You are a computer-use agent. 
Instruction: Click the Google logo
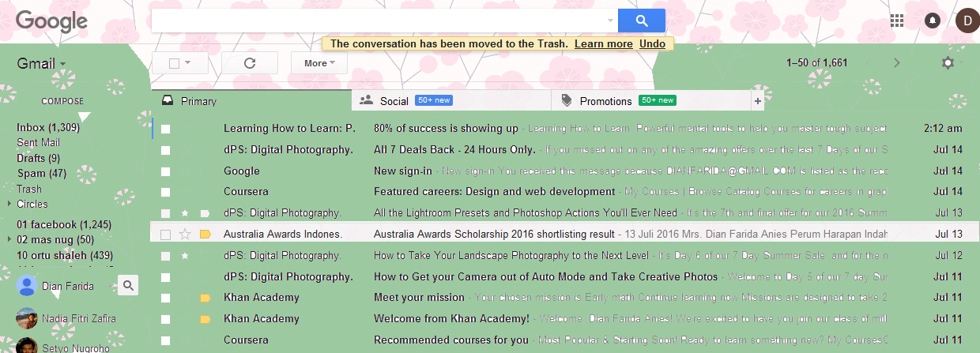(x=52, y=21)
